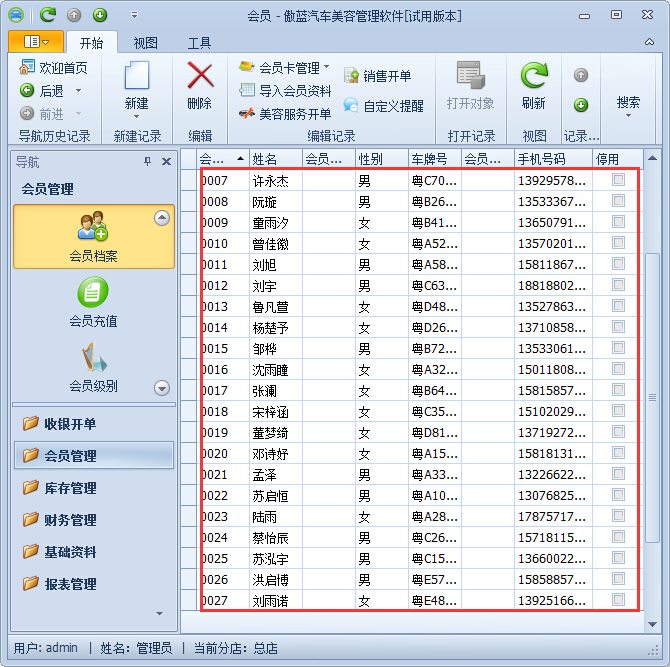Toggle 停用 checkbox for 孟泽 row
The width and height of the screenshot is (670, 667).
coord(618,474)
